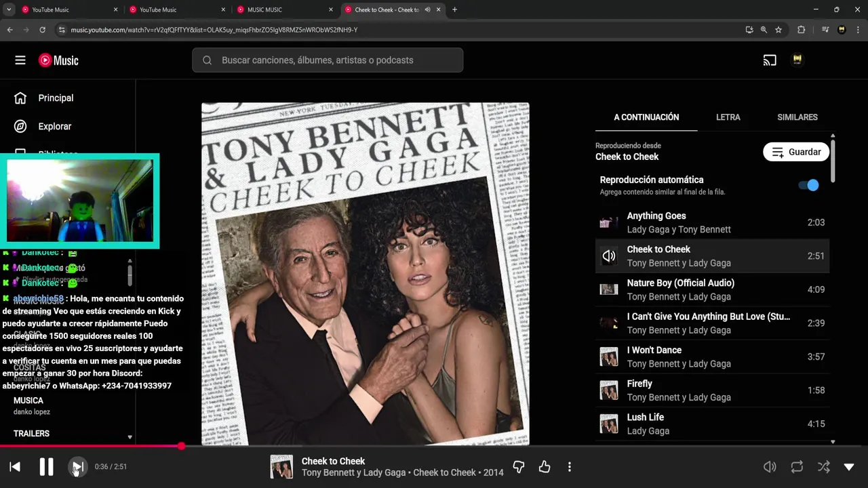Go back to the previous page

(9, 30)
